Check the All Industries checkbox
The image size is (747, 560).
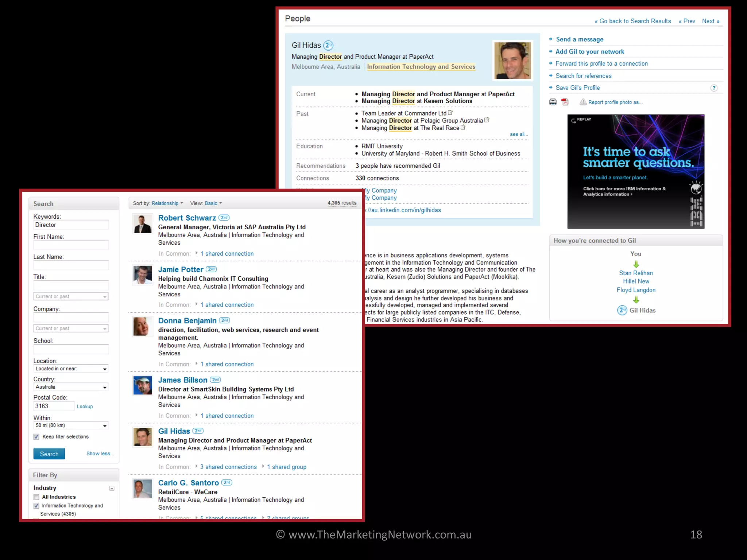(36, 497)
